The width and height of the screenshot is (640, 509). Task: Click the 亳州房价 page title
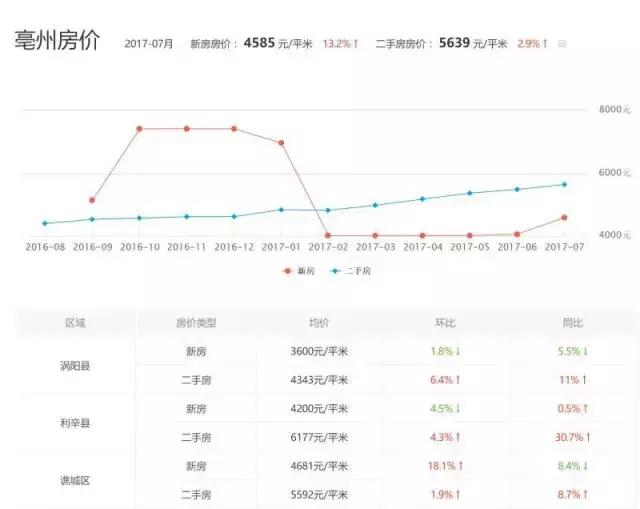point(56,42)
